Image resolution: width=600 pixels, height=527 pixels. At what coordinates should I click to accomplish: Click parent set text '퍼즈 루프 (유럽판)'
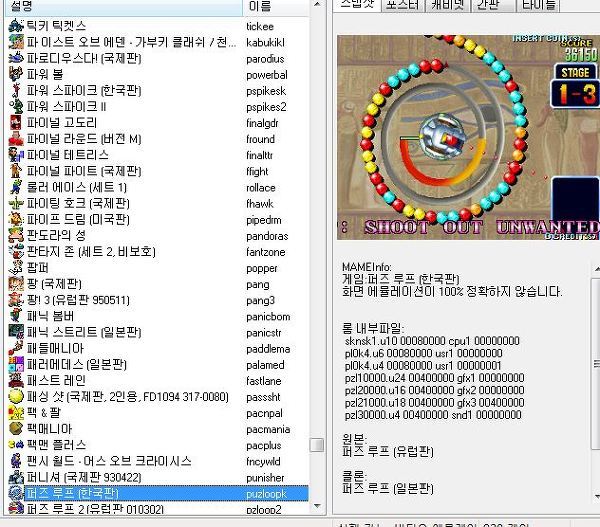click(388, 451)
